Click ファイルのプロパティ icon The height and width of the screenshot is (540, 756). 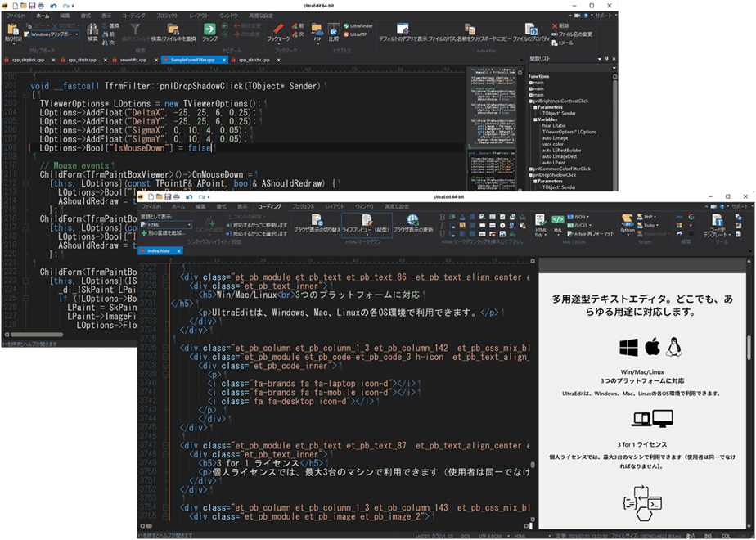(x=530, y=29)
